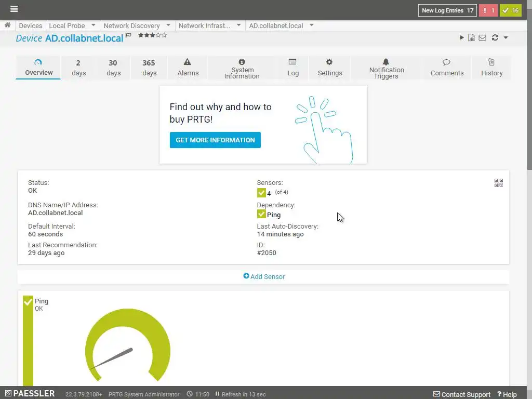Click the device title AD.collabnet.local

(84, 38)
